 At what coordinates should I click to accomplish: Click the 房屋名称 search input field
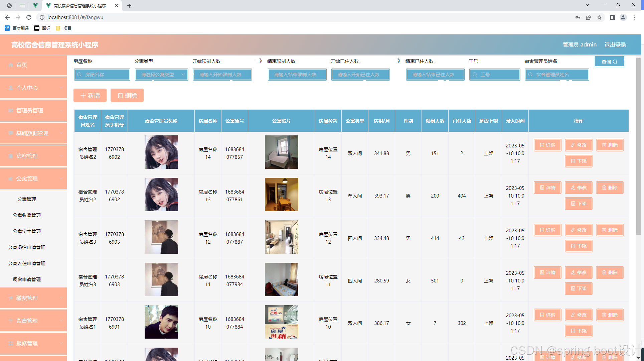point(102,75)
